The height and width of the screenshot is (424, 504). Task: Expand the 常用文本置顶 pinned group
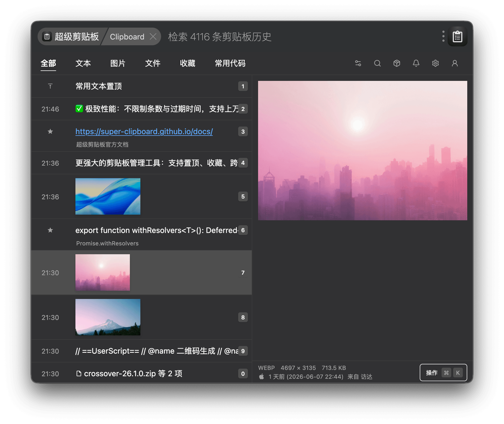click(x=141, y=86)
